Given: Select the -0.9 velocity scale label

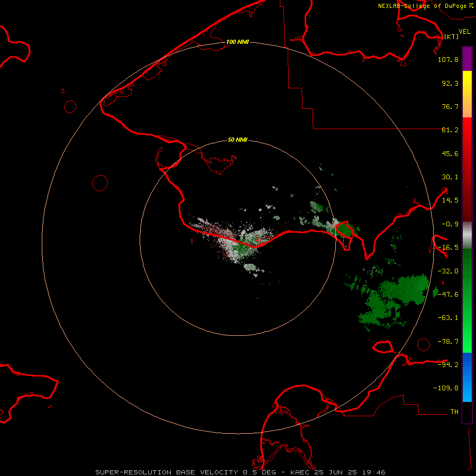Looking at the screenshot, I should pyautogui.click(x=450, y=224).
